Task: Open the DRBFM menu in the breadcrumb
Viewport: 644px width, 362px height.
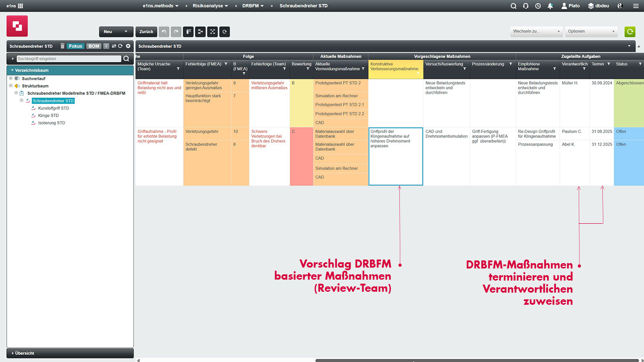Action: click(x=253, y=6)
